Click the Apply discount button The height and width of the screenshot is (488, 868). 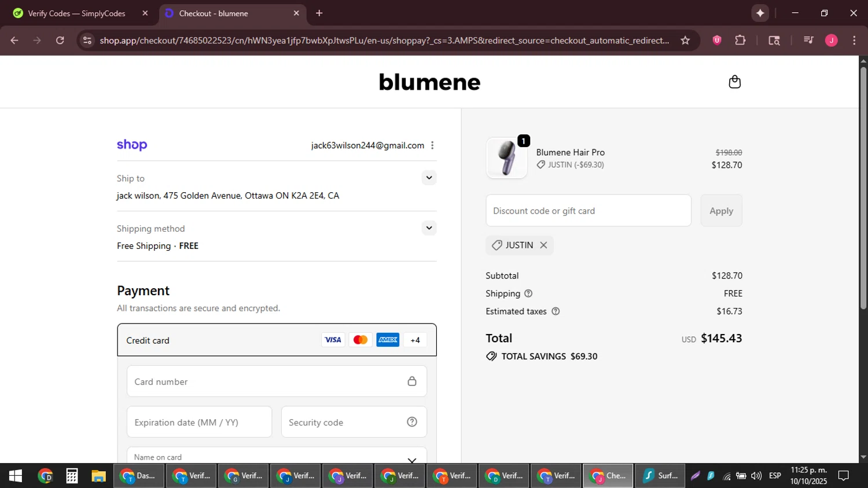721,211
